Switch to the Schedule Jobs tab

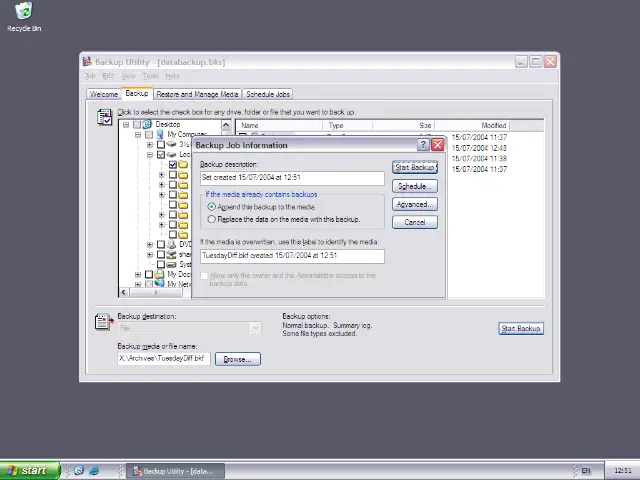[267, 94]
